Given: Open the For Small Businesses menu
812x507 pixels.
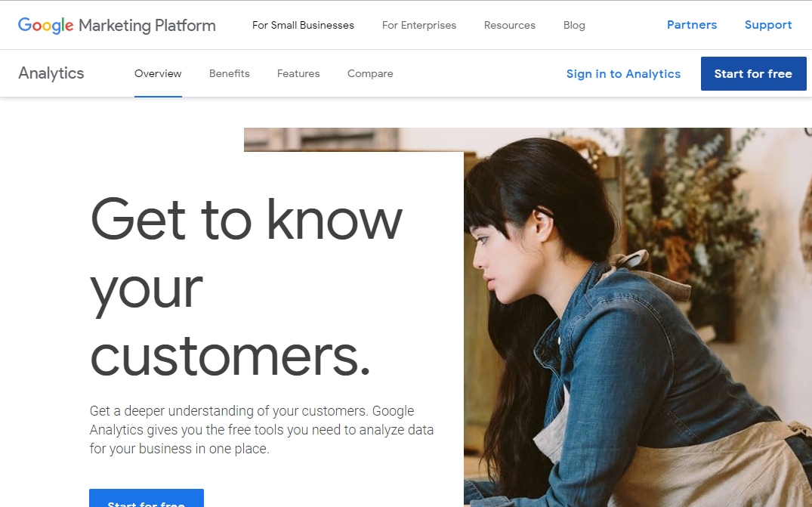Looking at the screenshot, I should coord(303,25).
